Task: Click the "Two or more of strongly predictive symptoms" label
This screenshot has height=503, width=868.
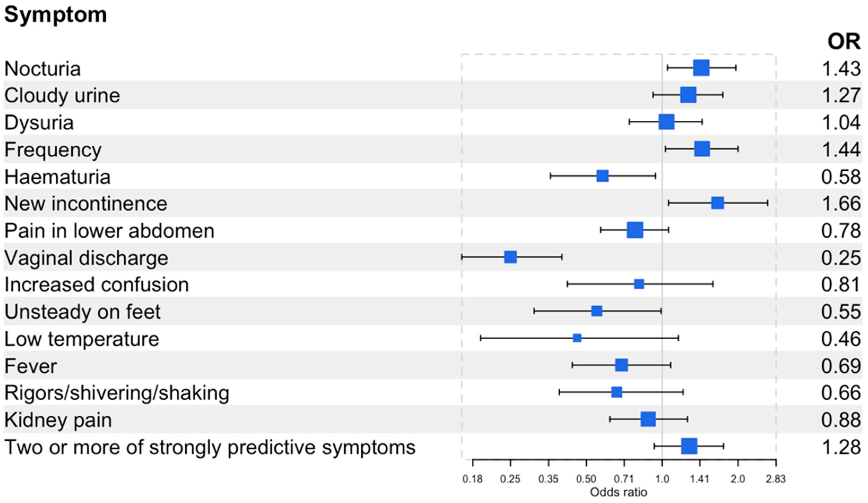Action: 210,447
